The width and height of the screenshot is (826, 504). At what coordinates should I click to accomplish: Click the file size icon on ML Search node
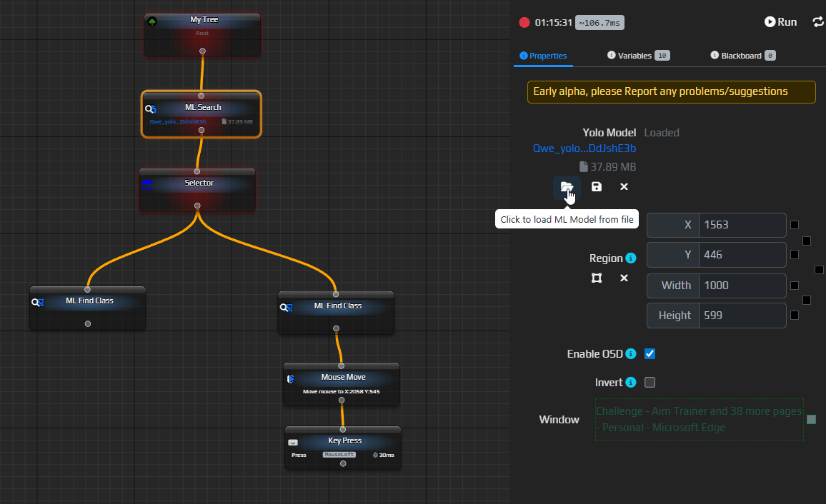[224, 121]
